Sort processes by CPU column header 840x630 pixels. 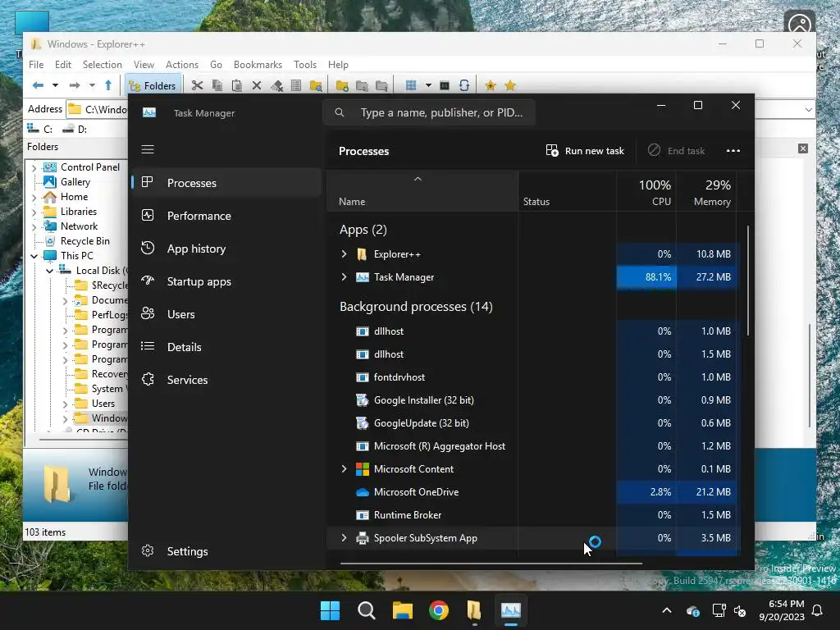click(x=646, y=191)
